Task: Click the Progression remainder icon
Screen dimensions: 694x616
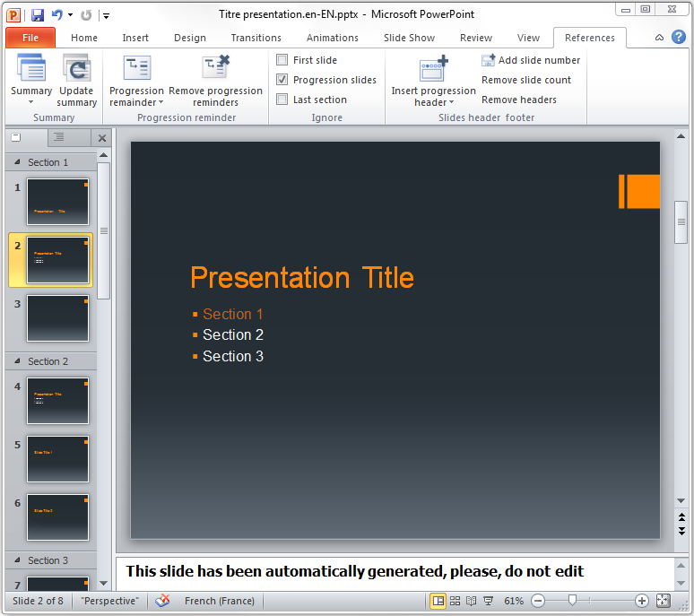Action: point(137,68)
